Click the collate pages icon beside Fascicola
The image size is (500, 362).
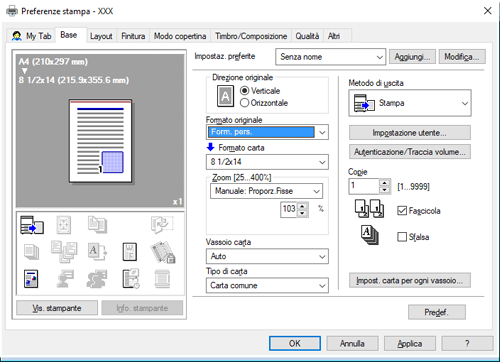pos(369,209)
